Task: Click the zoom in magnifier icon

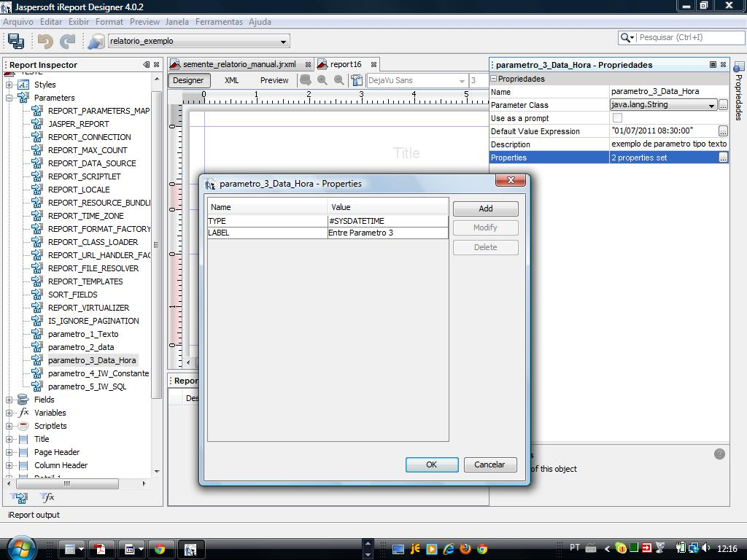Action: 322,80
